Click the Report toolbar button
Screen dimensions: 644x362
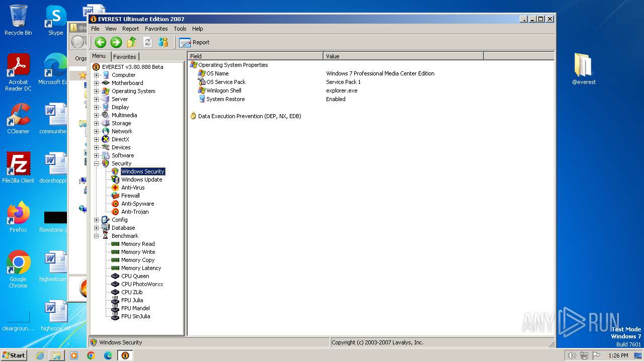[194, 42]
